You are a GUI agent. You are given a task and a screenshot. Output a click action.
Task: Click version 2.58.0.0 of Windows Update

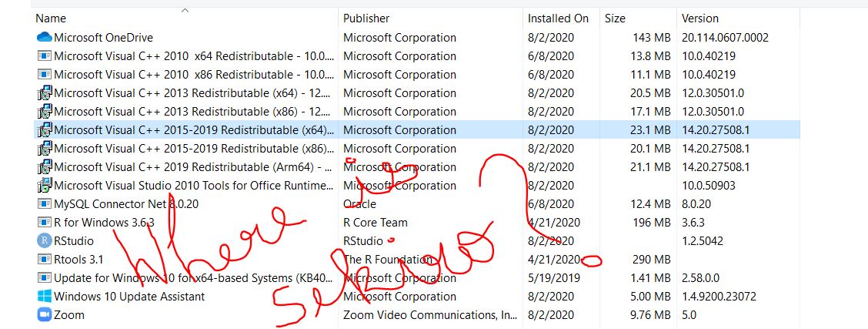(700, 277)
